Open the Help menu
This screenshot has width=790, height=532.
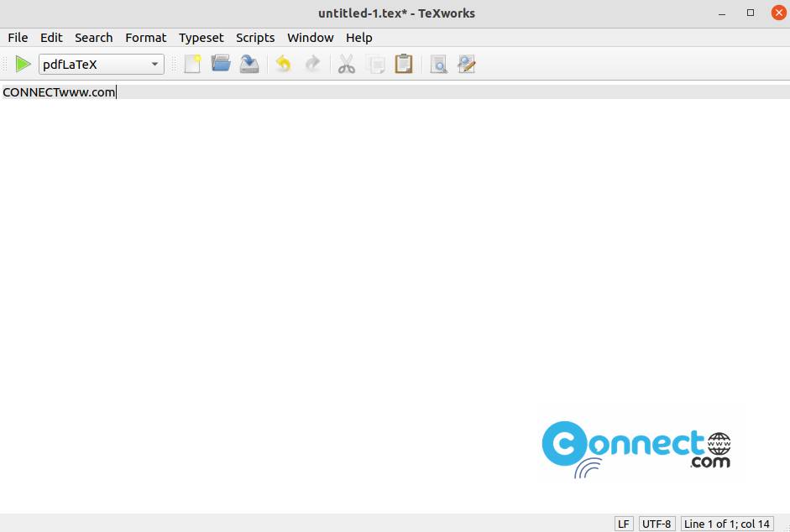tap(358, 38)
